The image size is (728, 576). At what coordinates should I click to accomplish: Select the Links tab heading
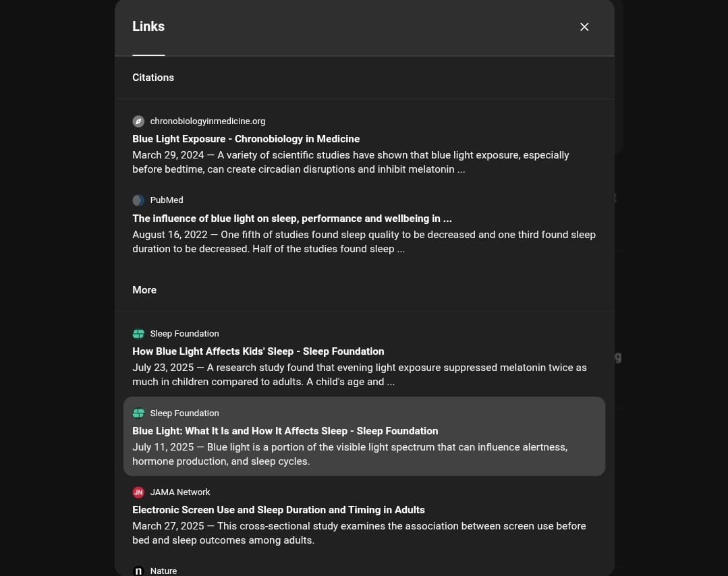pos(148,26)
